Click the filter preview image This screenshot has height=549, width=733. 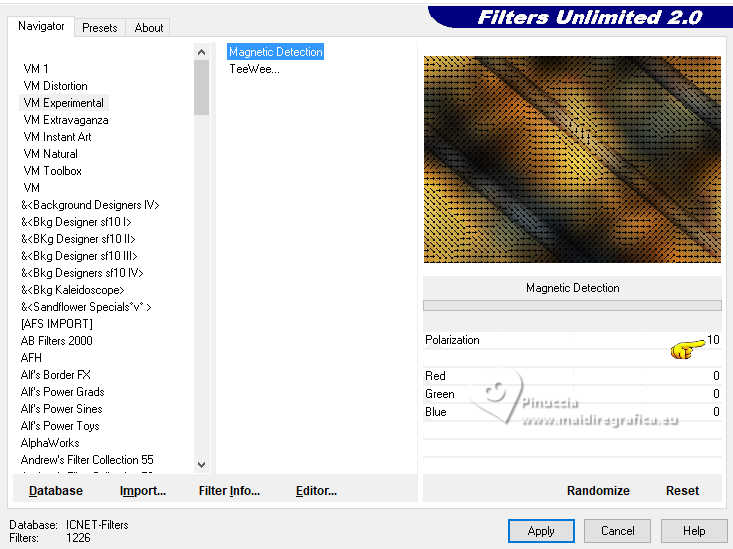click(x=572, y=159)
